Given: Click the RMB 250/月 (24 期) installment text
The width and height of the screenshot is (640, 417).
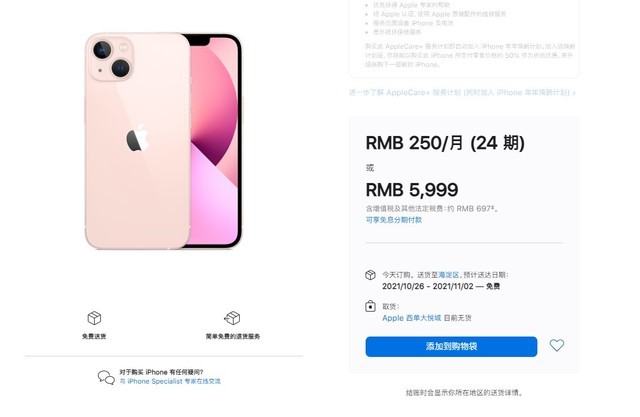Looking at the screenshot, I should coord(445,143).
